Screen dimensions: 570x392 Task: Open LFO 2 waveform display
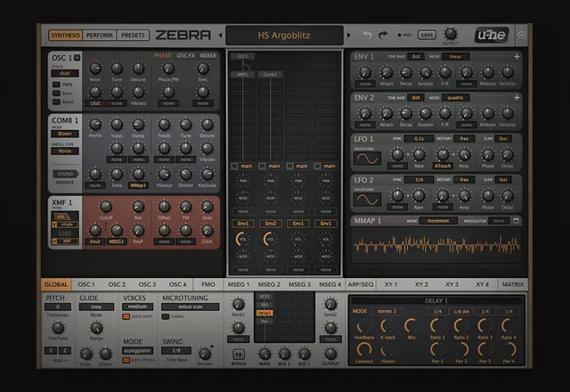[368, 200]
